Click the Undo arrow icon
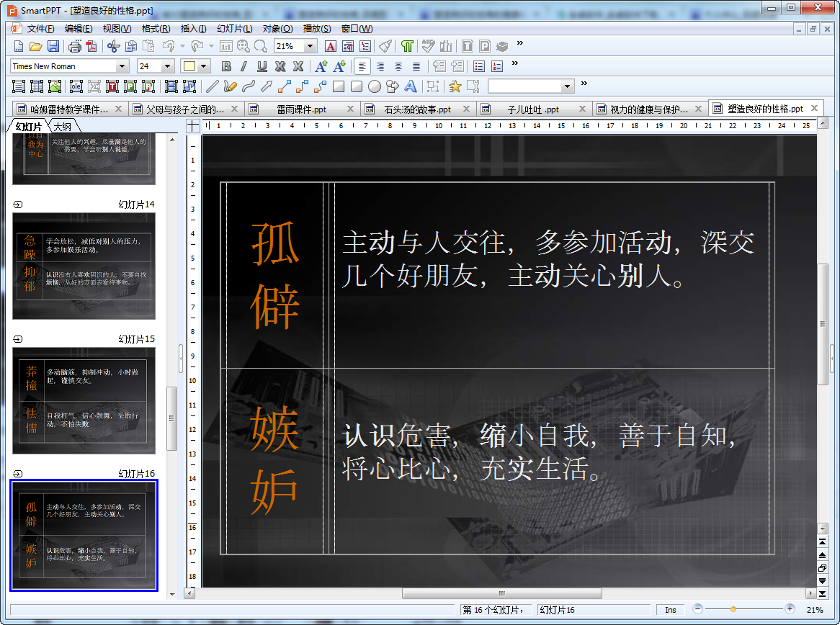Viewport: 840px width, 625px height. [x=169, y=47]
